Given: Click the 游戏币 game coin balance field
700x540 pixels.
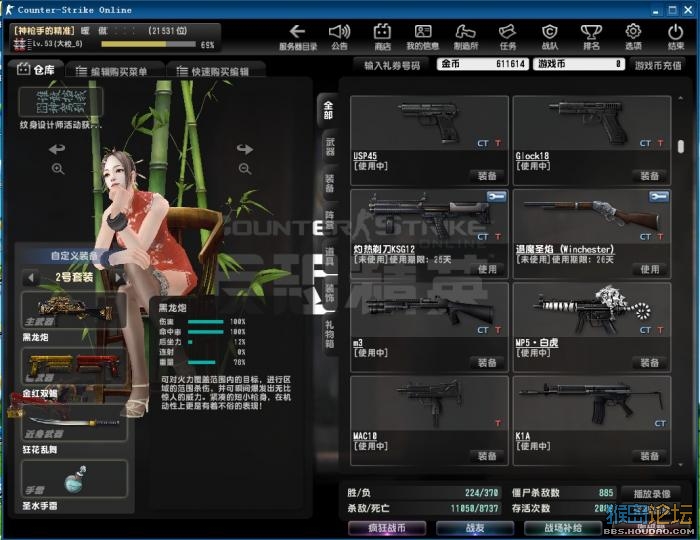Looking at the screenshot, I should [579, 64].
